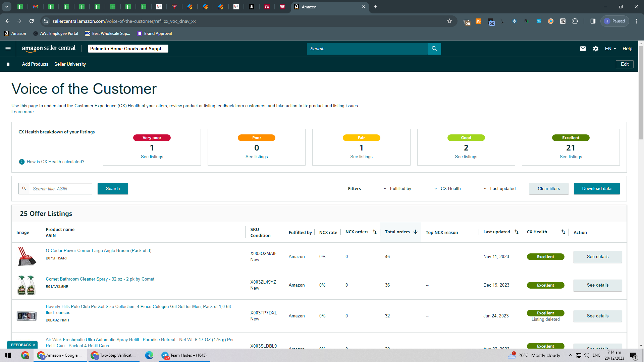The width and height of the screenshot is (644, 362).
Task: Open Chrome three-dot menu
Action: tap(637, 21)
